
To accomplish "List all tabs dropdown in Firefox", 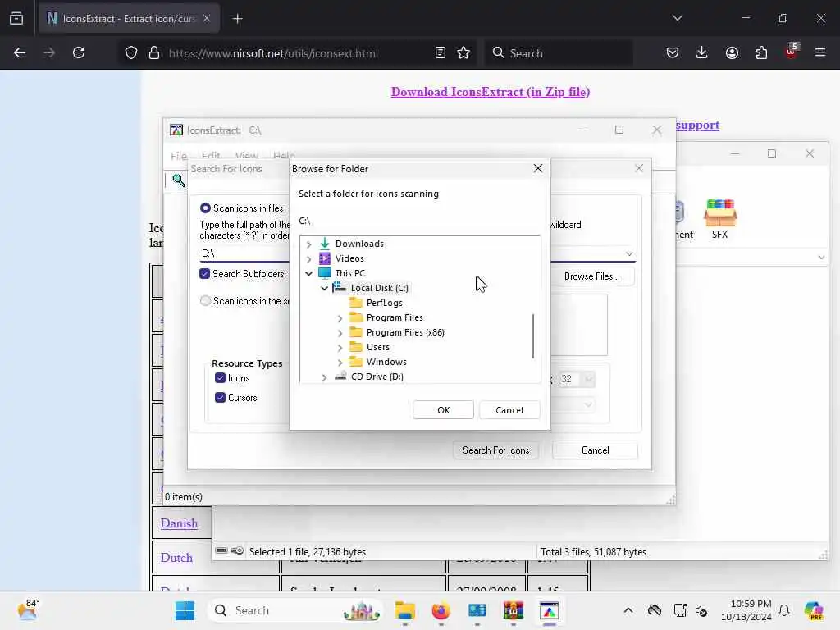I will pyautogui.click(x=677, y=18).
